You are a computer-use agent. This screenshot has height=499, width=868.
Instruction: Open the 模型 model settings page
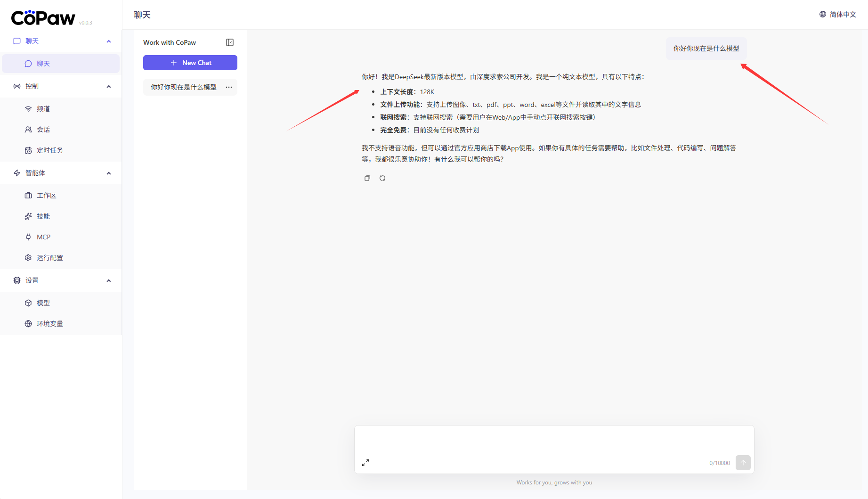43,303
